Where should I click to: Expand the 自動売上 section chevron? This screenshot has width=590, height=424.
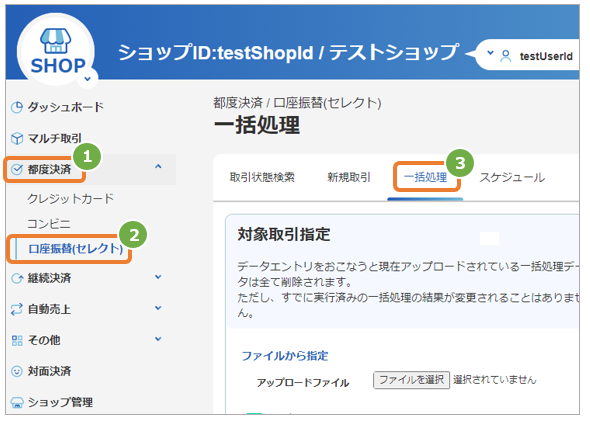(158, 308)
